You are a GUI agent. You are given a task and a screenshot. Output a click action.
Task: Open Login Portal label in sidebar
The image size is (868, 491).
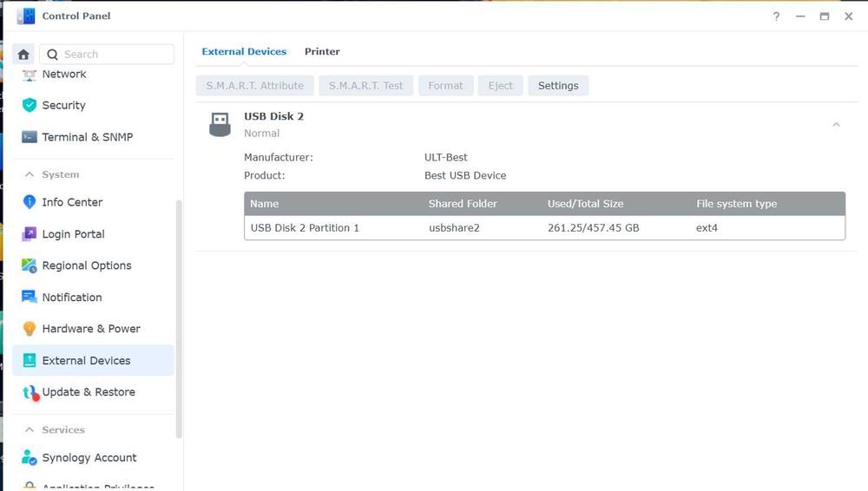(74, 233)
